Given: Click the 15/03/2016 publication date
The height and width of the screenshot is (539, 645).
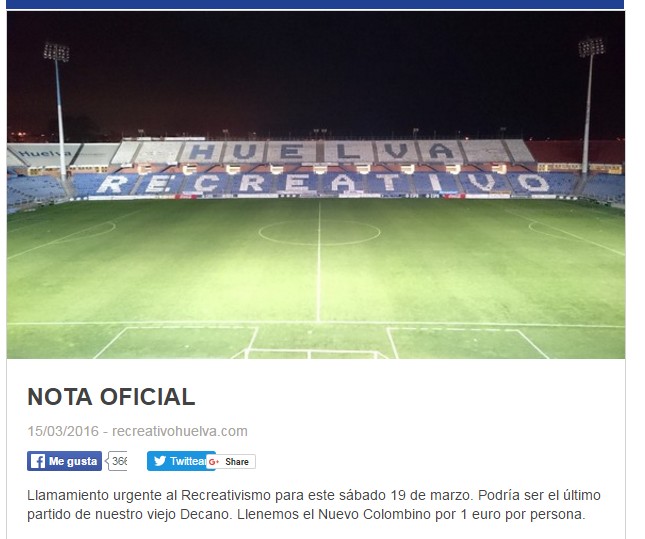Looking at the screenshot, I should (x=63, y=431).
